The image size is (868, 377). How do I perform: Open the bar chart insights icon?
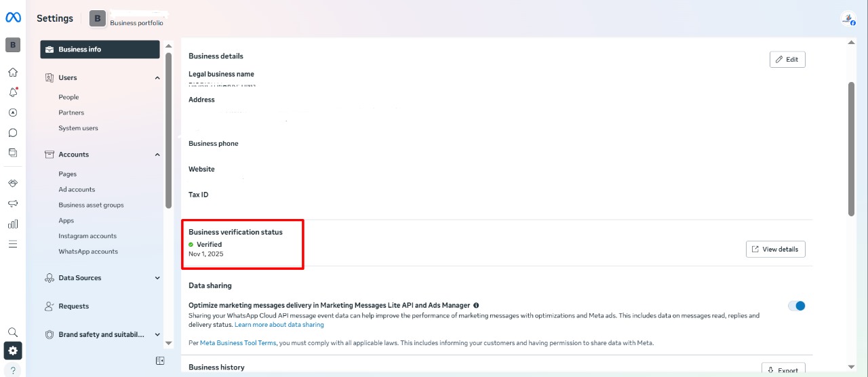(13, 224)
